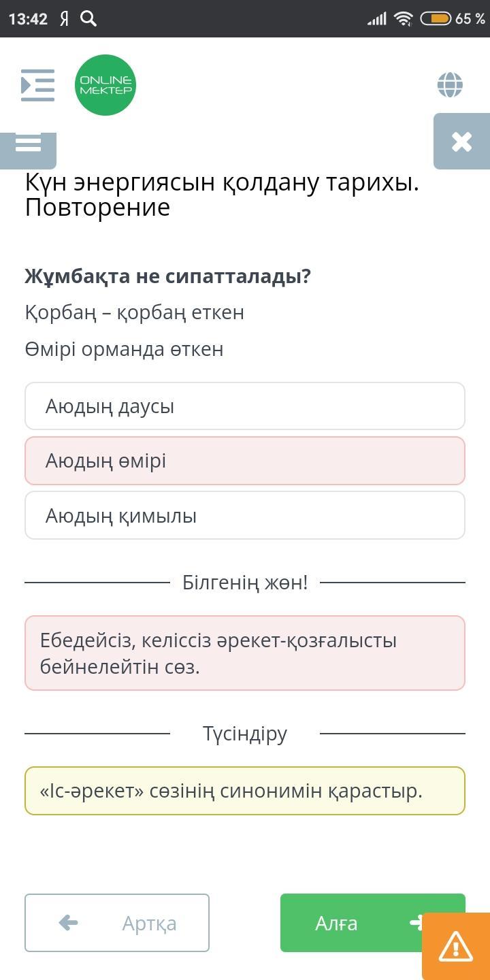The height and width of the screenshot is (980, 490).
Task: Choose the option "Аюдың қимылы"
Action: pyautogui.click(x=245, y=515)
